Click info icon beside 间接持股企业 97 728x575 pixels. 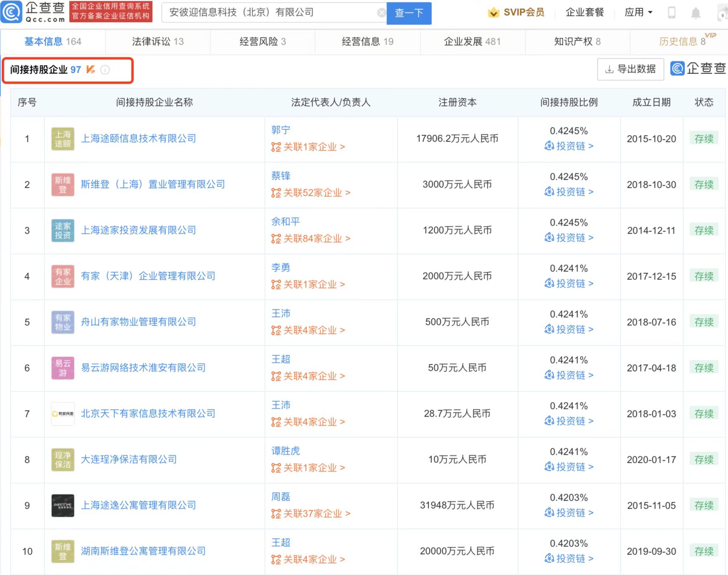(105, 70)
